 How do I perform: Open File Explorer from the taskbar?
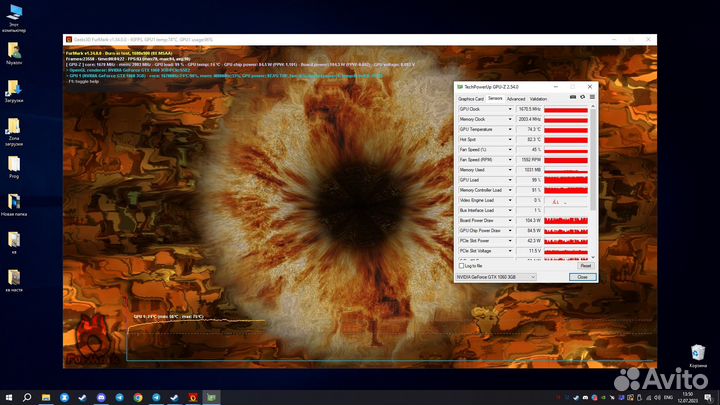46,397
